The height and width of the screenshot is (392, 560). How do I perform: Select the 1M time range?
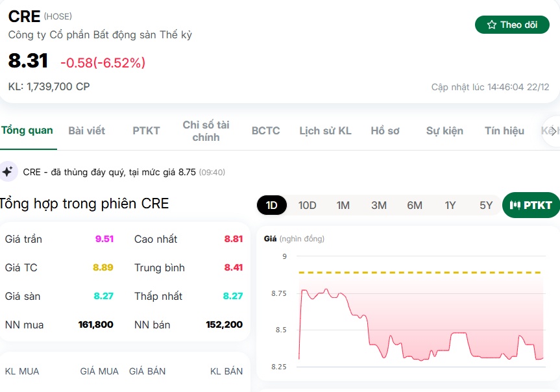[342, 205]
